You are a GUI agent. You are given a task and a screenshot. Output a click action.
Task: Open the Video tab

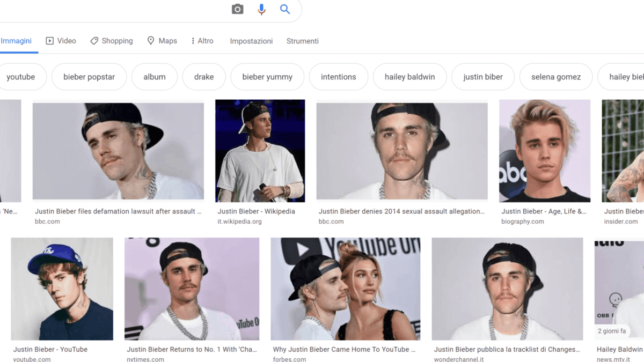pos(61,41)
